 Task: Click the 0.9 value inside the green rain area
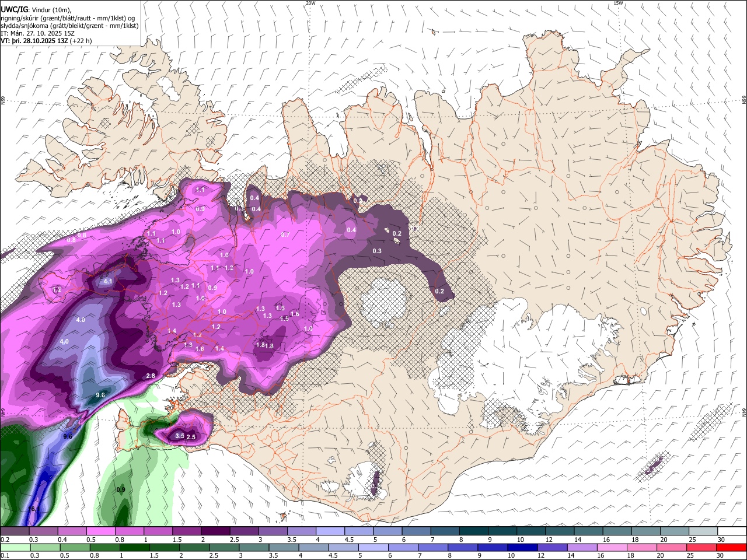pos(121,489)
